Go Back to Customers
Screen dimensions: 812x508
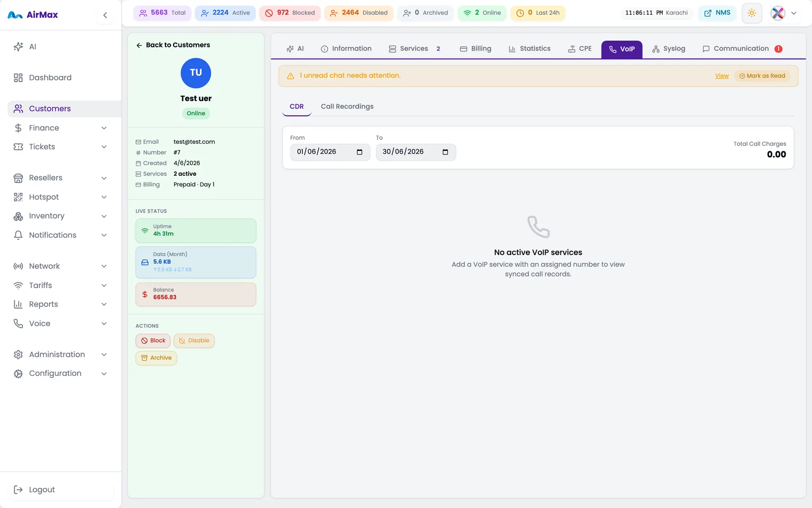pyautogui.click(x=173, y=45)
